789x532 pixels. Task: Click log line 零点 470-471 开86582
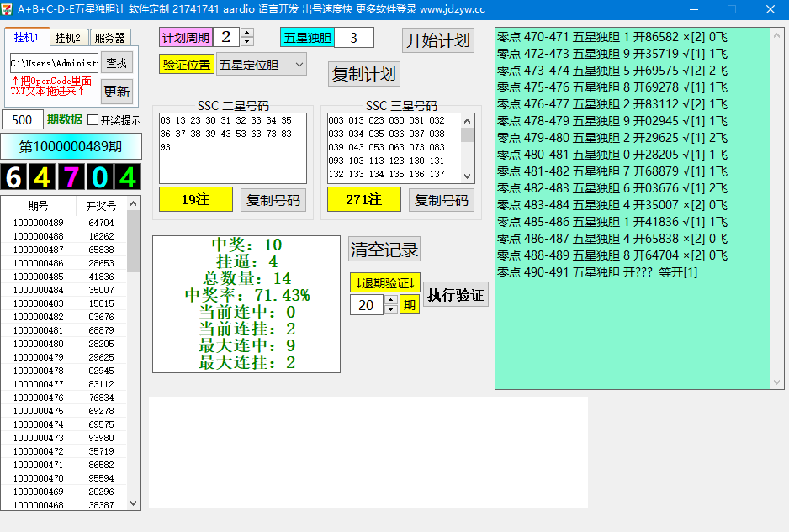[612, 37]
